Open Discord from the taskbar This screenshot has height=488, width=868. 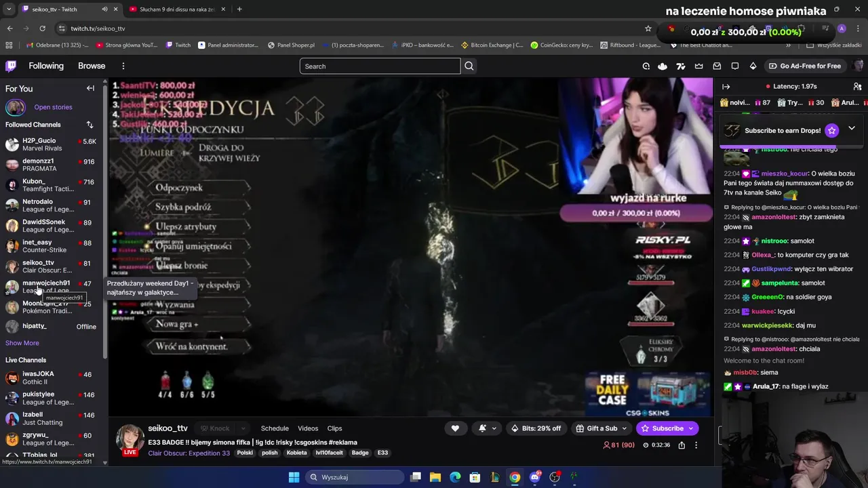[x=535, y=477]
